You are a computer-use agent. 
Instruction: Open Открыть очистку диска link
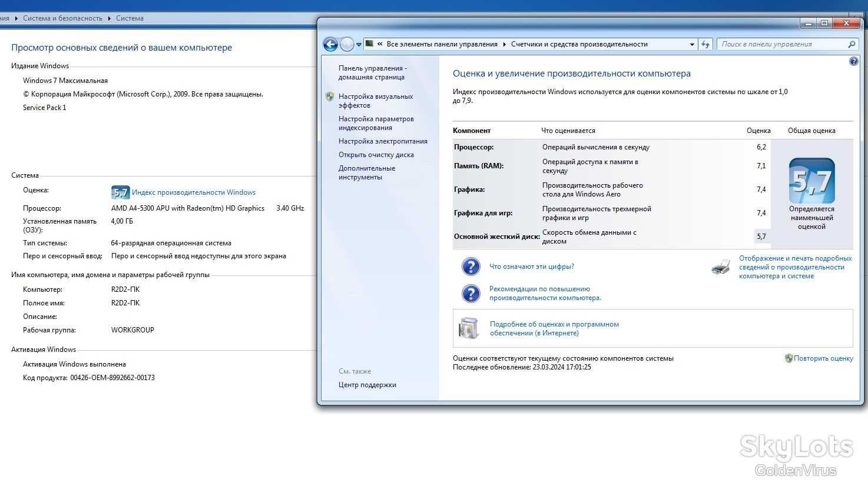[x=376, y=155]
